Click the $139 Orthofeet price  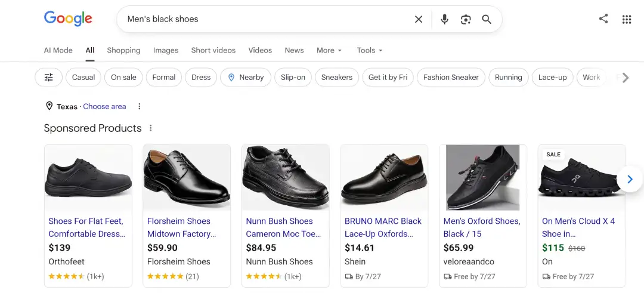click(60, 248)
